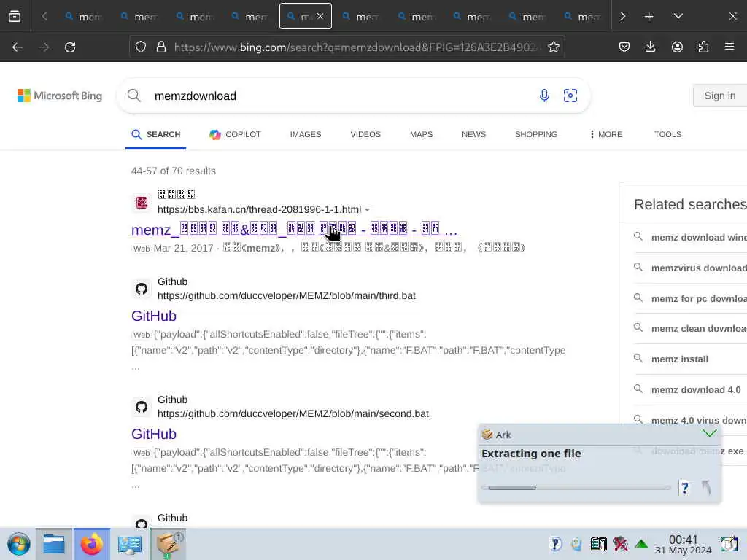Switch to Firefox in the taskbar
This screenshot has width=747, height=560.
pos(91,544)
